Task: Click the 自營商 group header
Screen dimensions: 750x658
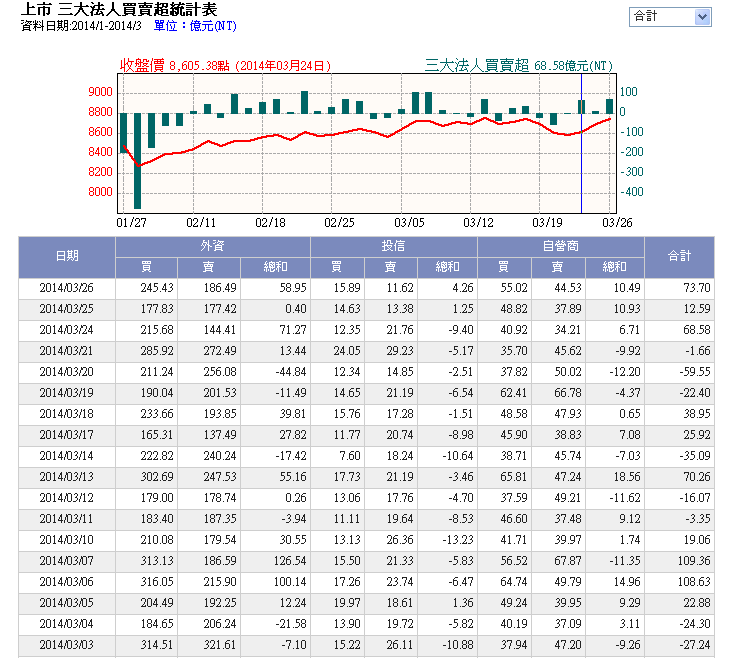Action: click(561, 246)
